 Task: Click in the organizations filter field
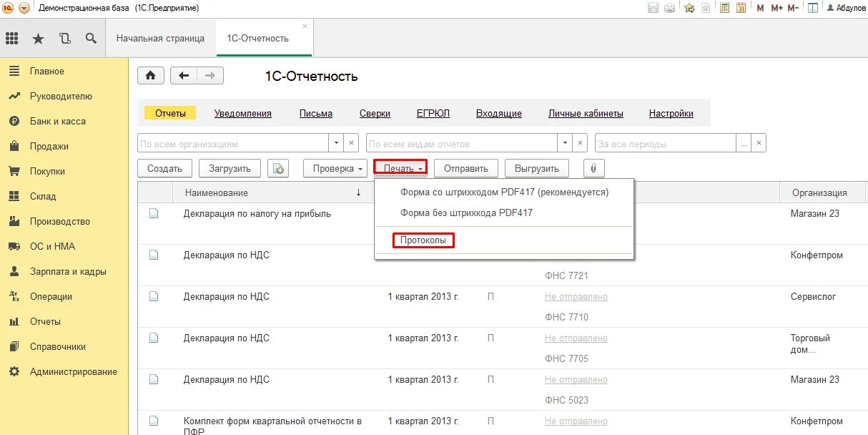(x=233, y=143)
